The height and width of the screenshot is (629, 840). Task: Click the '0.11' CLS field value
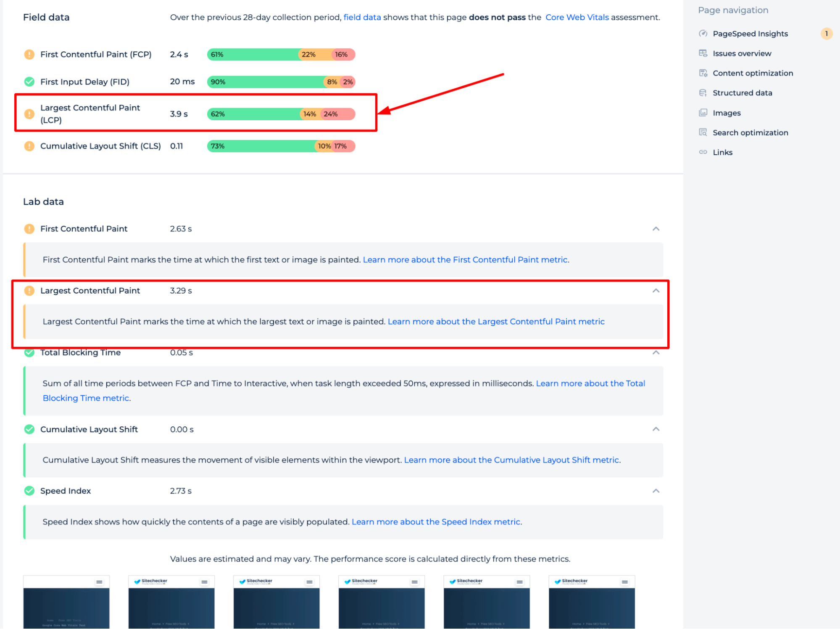(x=176, y=146)
